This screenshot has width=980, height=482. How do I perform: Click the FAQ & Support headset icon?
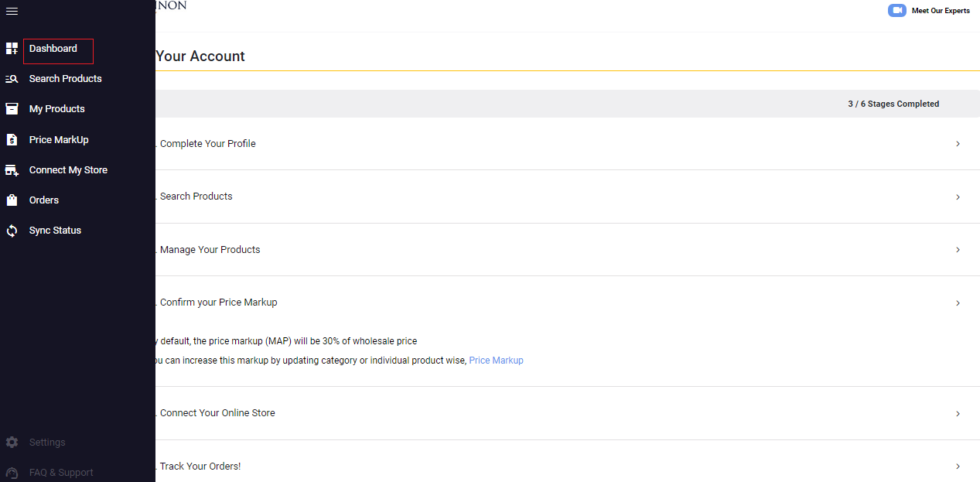click(x=12, y=472)
